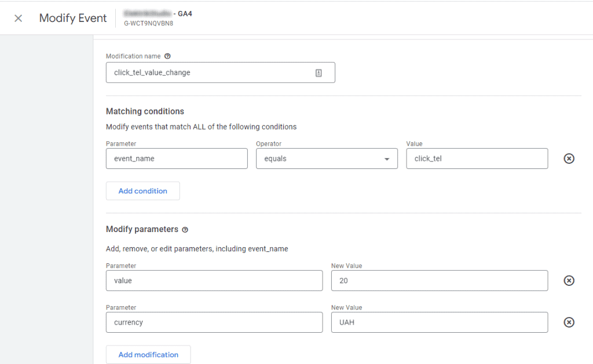
Task: Click the New Value field containing UAH
Action: point(439,322)
